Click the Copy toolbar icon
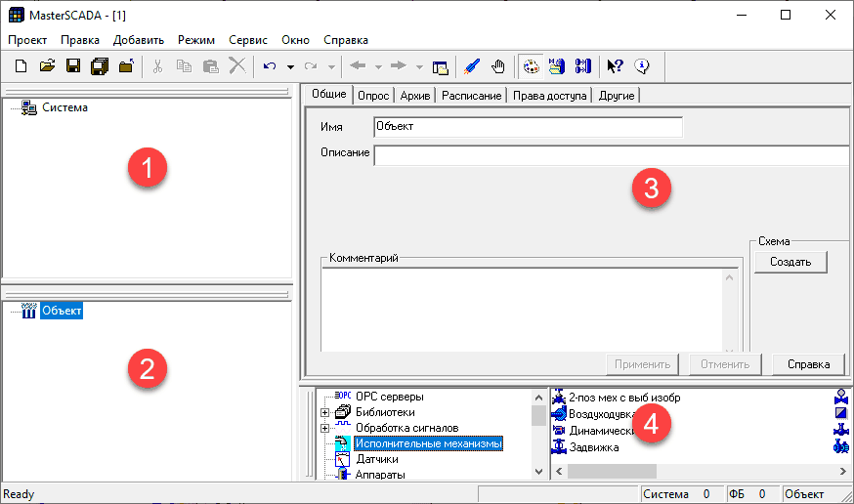The width and height of the screenshot is (854, 504). coord(184,66)
